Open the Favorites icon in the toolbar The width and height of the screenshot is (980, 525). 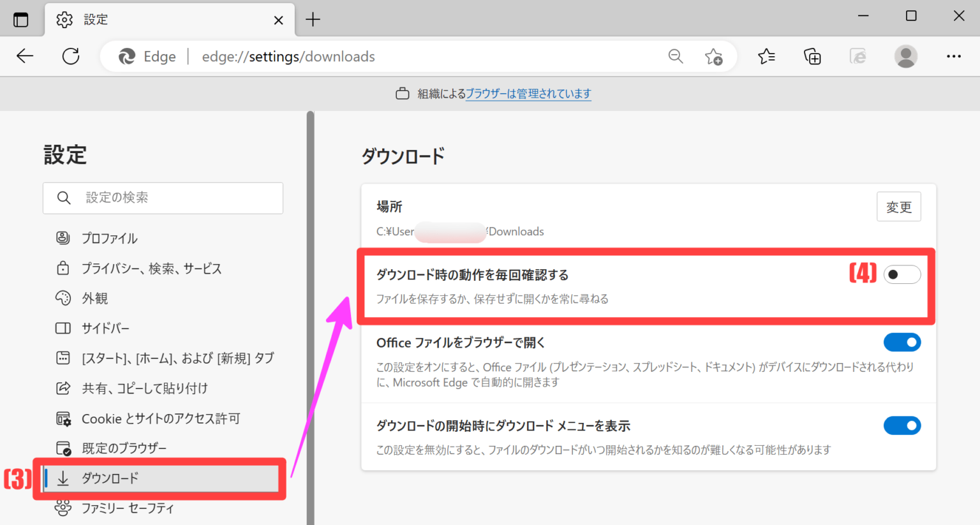click(766, 56)
